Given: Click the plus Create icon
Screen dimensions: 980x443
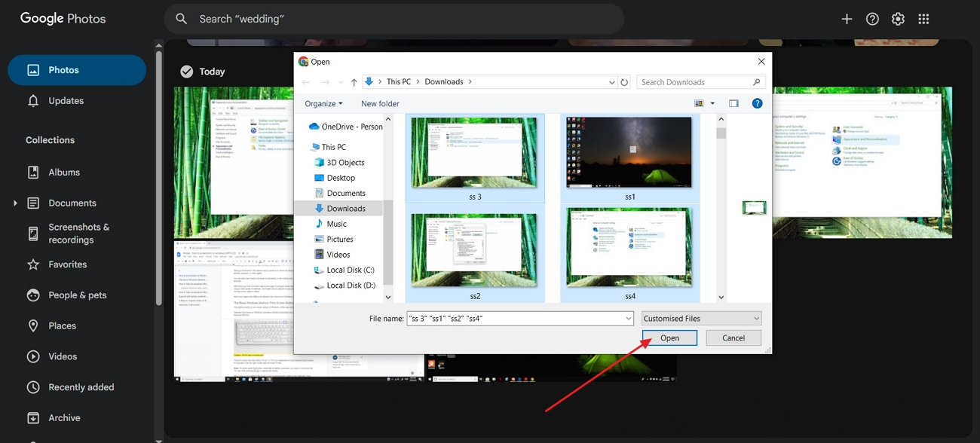Looking at the screenshot, I should pos(847,19).
